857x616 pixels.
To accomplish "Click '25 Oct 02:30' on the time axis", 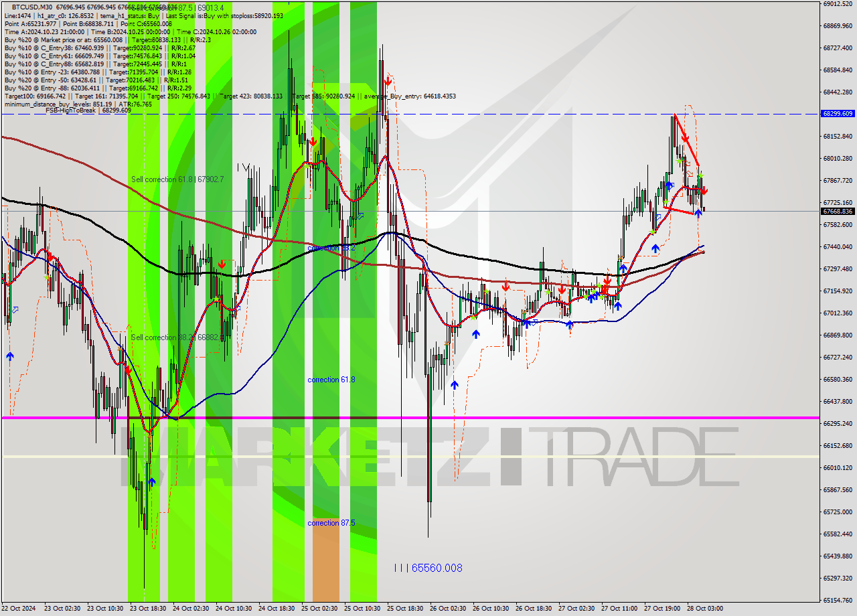I will coord(320,609).
